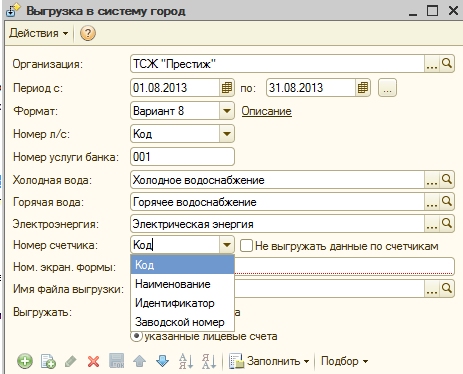Click ellipsis button in Электроэнергия field
Viewport: 463px width, 374px height.
(x=432, y=224)
